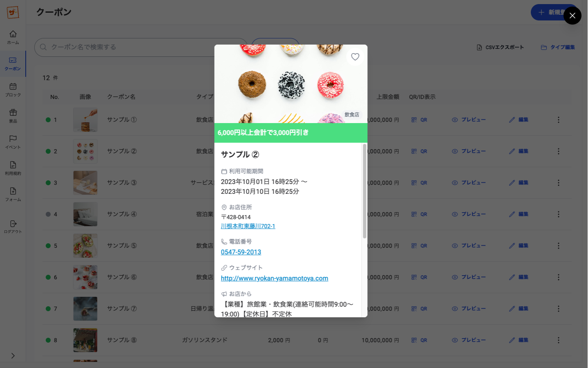Click the preview modal scrollbar
Viewport: 588px width, 368px height.
click(364, 191)
